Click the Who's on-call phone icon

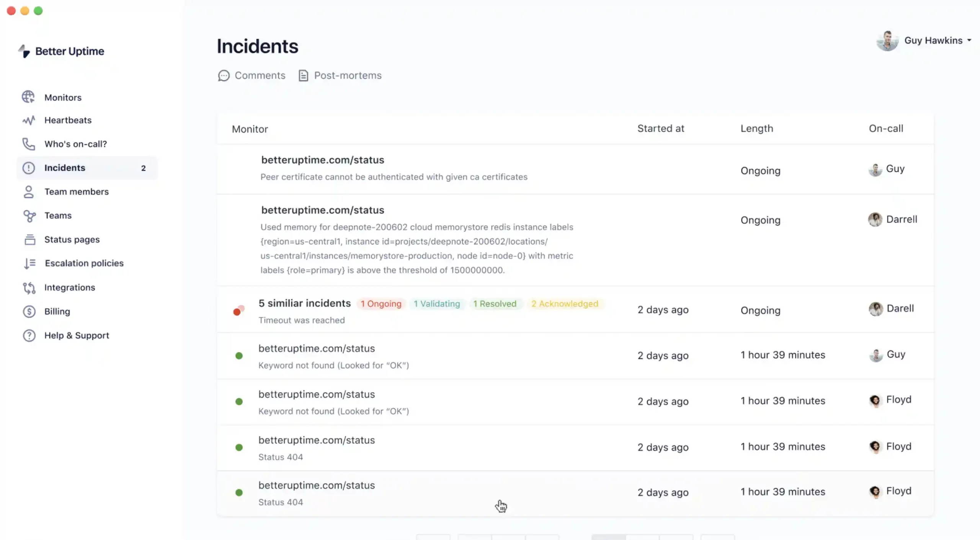click(x=29, y=144)
